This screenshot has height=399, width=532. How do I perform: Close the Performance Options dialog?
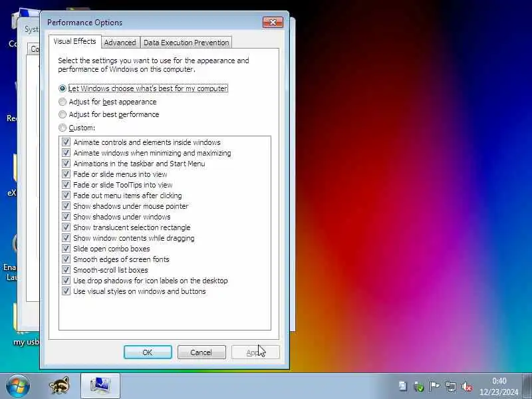[x=273, y=23]
